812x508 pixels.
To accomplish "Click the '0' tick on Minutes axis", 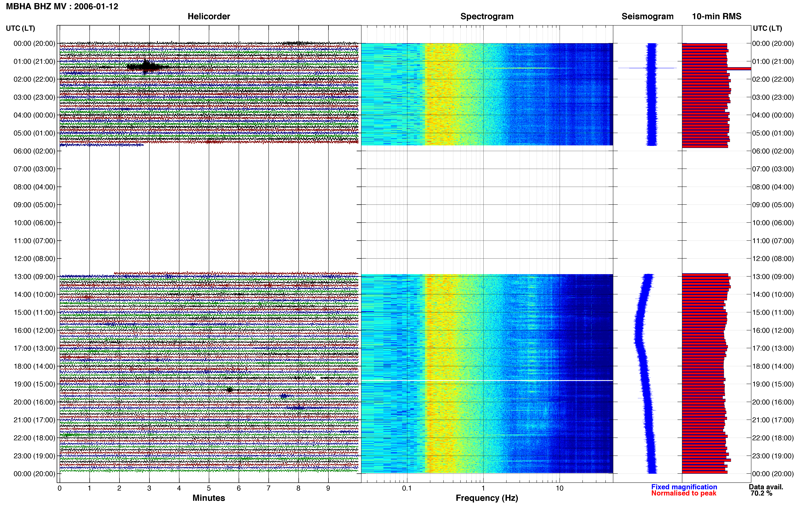I will pos(59,488).
